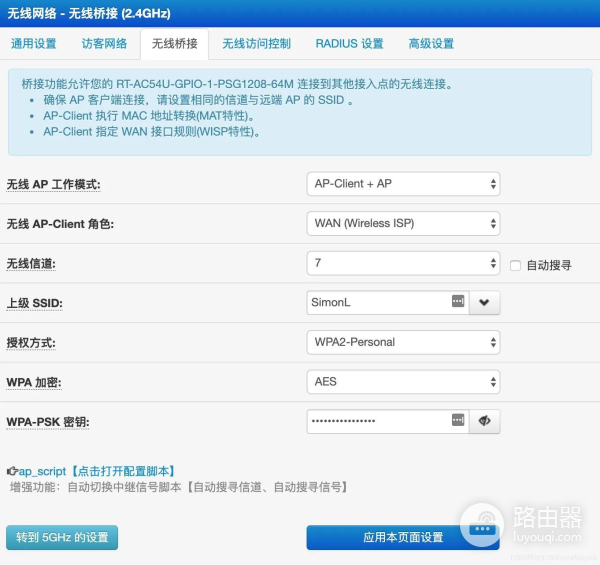Open the 通用设置 tab
The image size is (600, 565).
pos(34,44)
